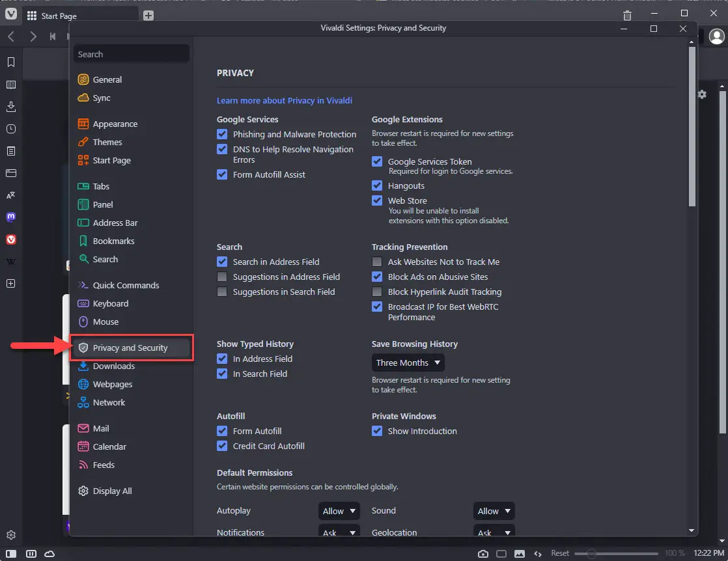Open the red Vivaldi web panel

[11, 239]
